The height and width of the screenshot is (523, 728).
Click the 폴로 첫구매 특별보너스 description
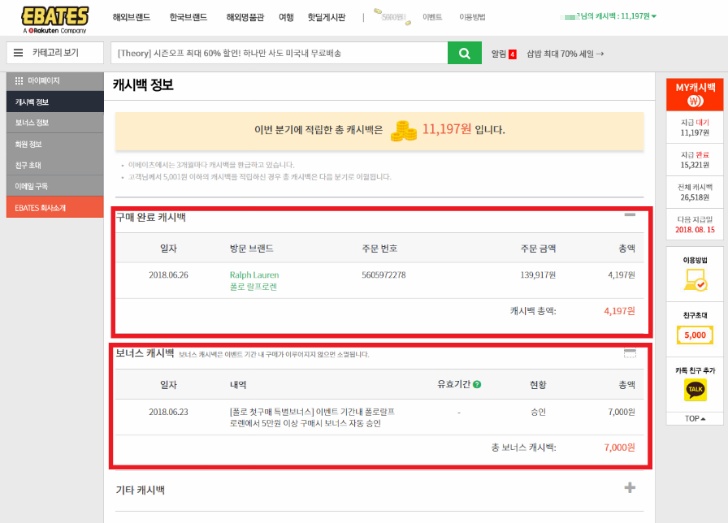(312, 418)
